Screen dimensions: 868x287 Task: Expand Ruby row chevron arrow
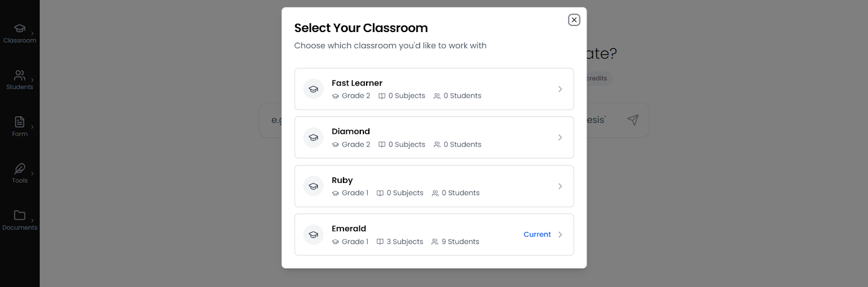560,186
